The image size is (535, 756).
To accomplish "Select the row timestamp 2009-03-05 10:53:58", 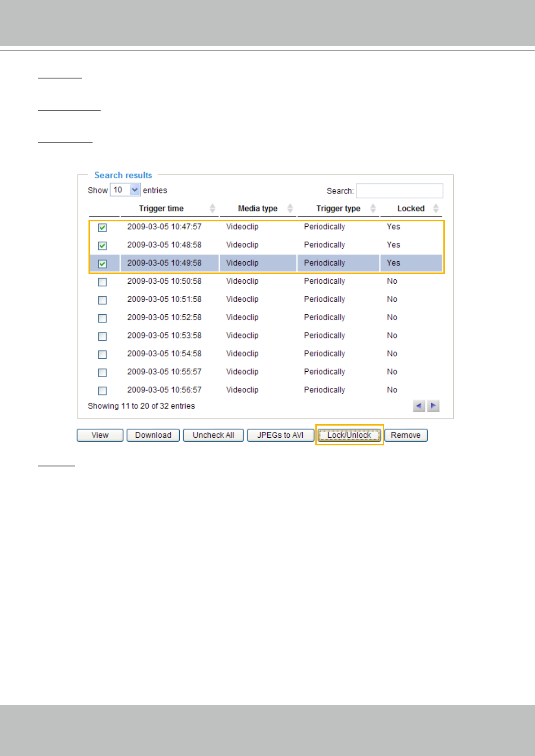I will [164, 335].
